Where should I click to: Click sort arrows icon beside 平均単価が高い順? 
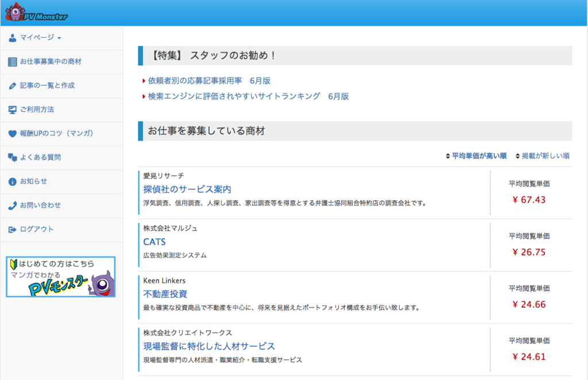coord(448,156)
